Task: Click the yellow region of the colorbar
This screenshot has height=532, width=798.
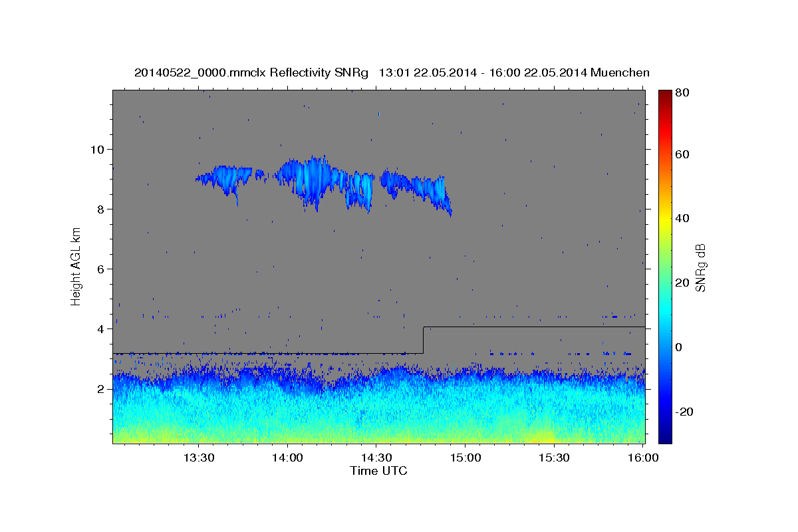Action: 665,219
